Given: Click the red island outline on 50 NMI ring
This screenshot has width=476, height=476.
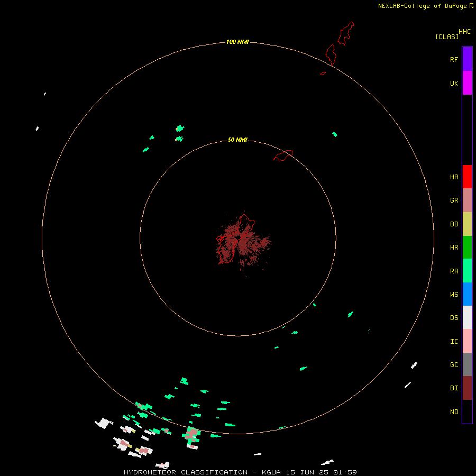Looking at the screenshot, I should [283, 155].
